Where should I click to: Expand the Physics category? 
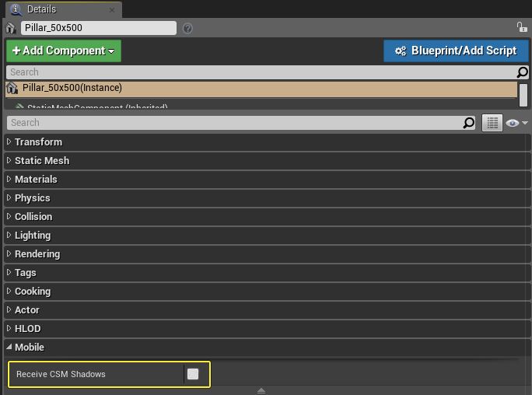click(32, 198)
